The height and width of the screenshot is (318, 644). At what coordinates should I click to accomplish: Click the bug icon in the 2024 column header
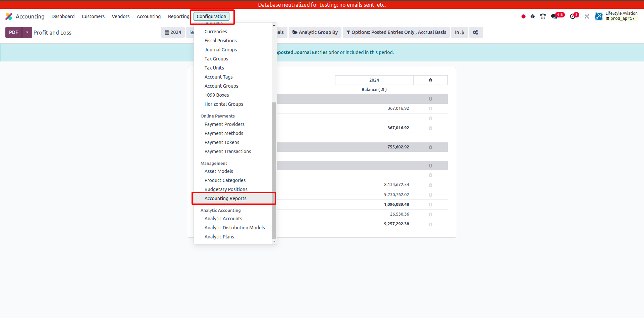coord(430,80)
